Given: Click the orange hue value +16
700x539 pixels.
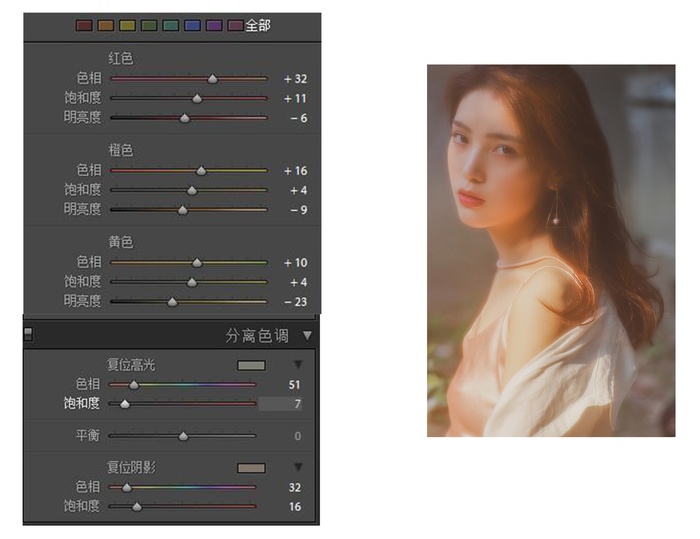Looking at the screenshot, I should (x=296, y=171).
